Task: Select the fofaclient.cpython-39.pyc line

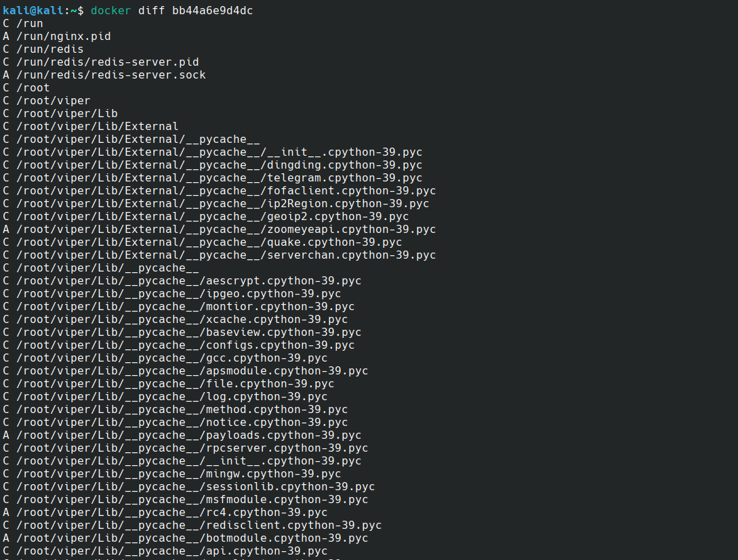Action: pos(220,191)
